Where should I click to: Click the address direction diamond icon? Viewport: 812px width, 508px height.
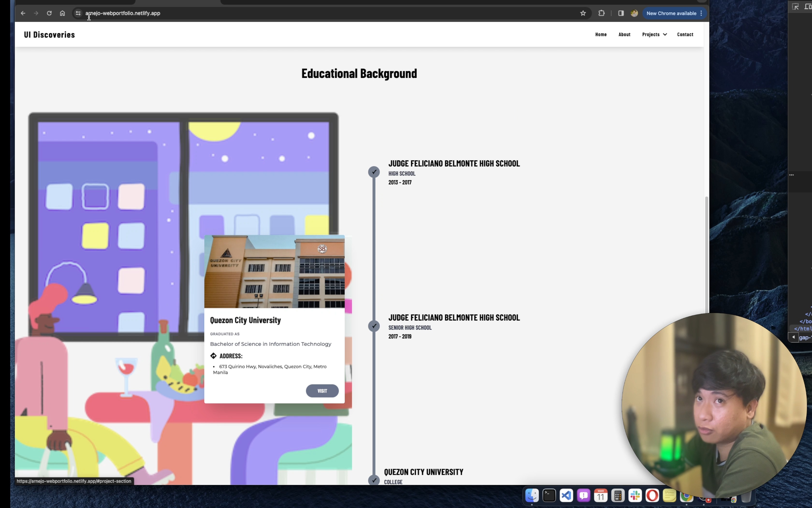point(213,356)
